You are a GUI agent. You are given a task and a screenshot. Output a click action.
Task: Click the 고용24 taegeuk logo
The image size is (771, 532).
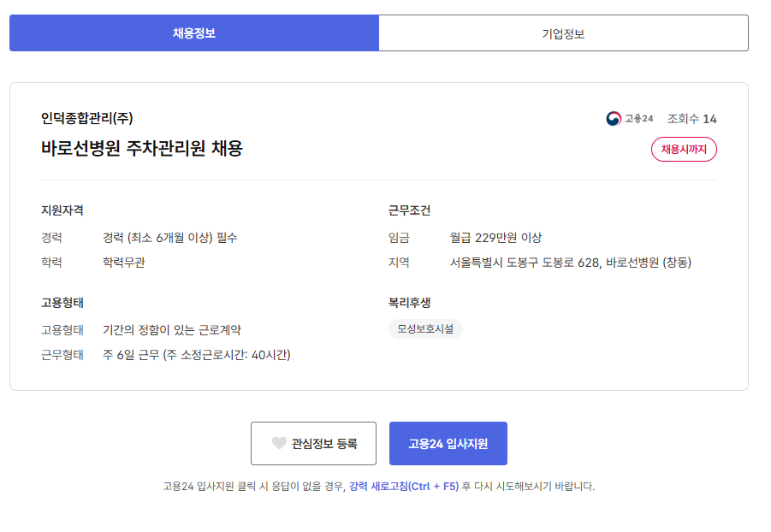click(x=614, y=119)
